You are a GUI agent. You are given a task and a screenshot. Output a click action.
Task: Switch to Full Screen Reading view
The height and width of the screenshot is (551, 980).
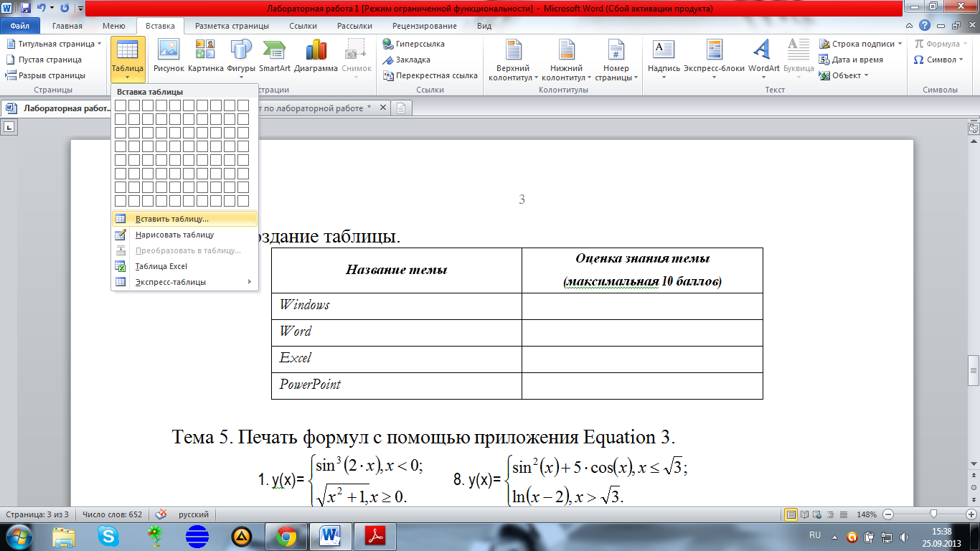[x=805, y=514]
